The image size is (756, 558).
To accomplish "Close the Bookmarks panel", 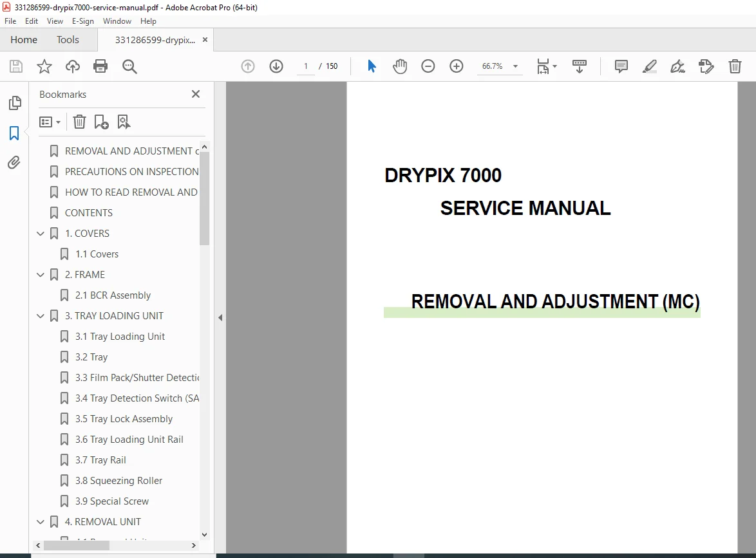I will click(195, 94).
